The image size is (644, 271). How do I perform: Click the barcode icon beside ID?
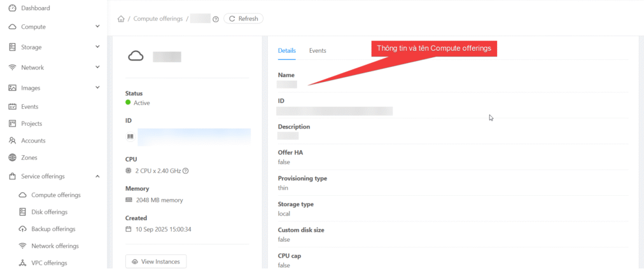130,137
